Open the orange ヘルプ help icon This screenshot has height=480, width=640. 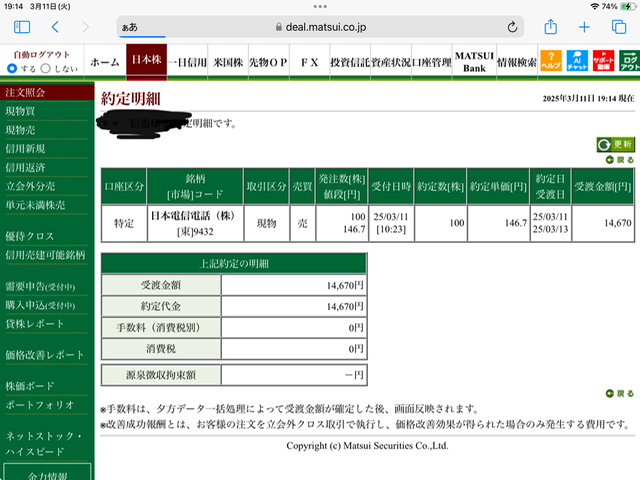(x=551, y=60)
